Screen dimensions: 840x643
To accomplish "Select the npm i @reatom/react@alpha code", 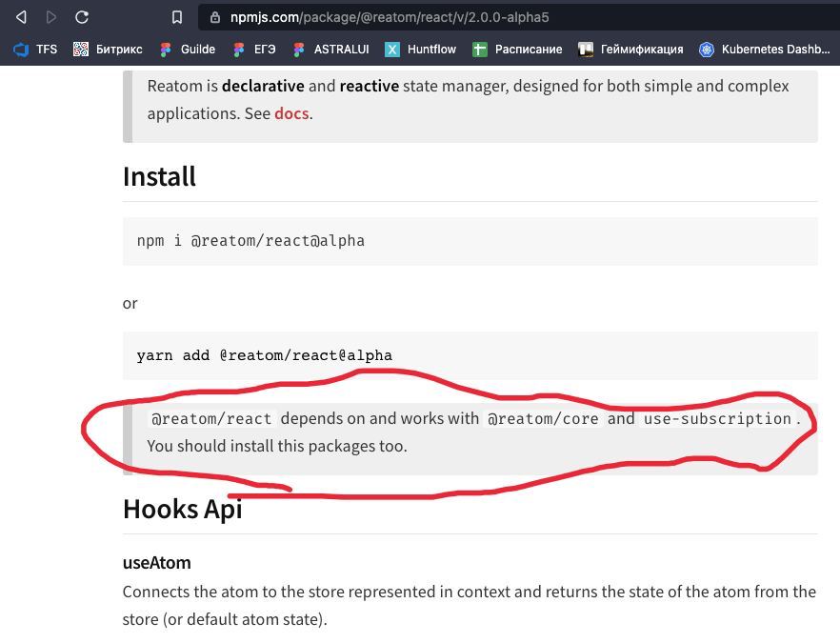I will [x=250, y=241].
